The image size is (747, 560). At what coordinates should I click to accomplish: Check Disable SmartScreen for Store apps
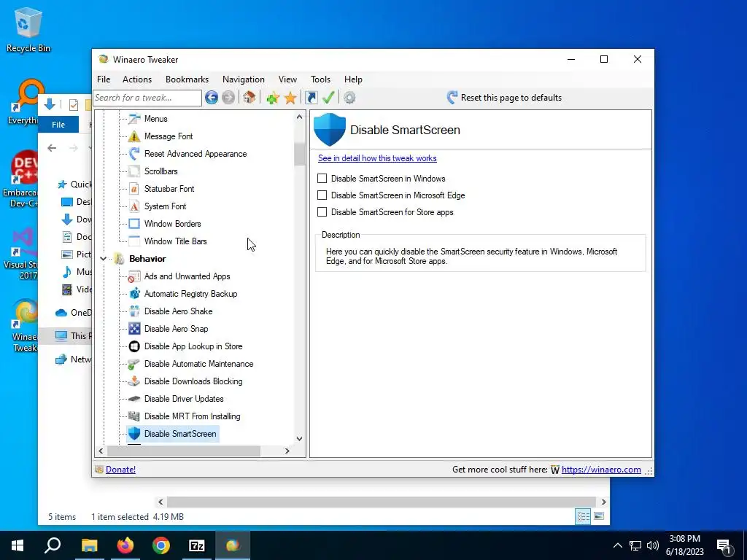click(x=322, y=212)
